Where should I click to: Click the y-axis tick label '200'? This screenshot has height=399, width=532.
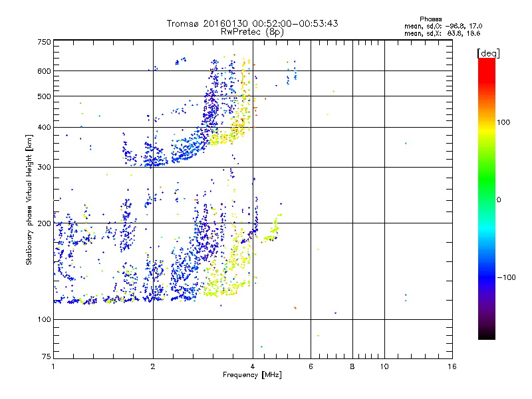(44, 223)
